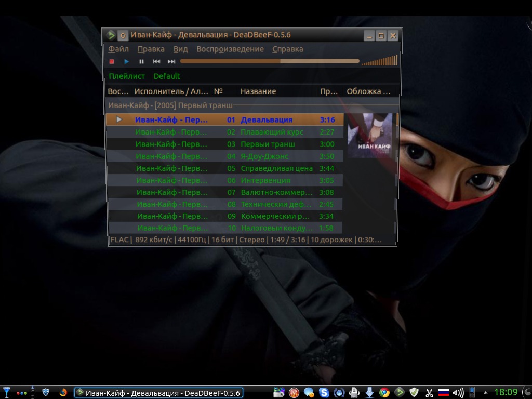
Task: Open the Файл menu
Action: pos(118,49)
